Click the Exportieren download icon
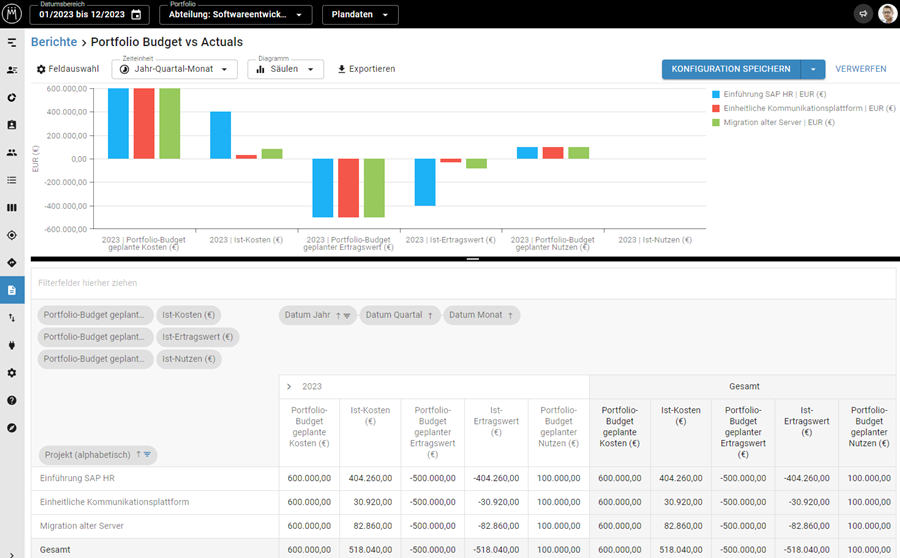900x558 pixels. 342,69
